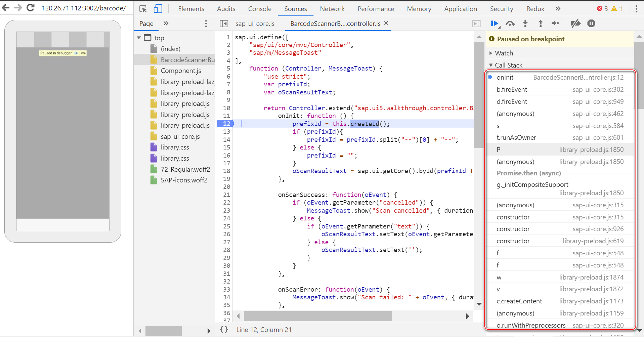Screen dimensions: 644x337
Task: Click the URL address bar
Action: 84,8
